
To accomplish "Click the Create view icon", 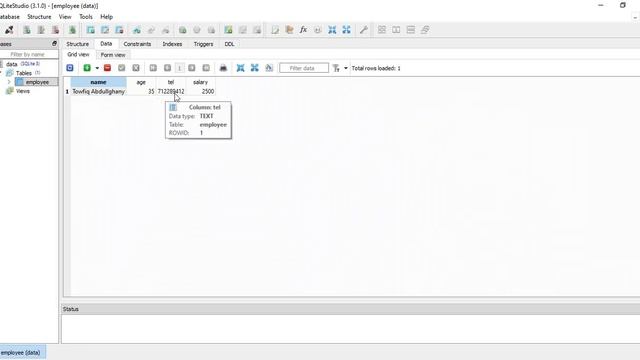I will click(228, 30).
